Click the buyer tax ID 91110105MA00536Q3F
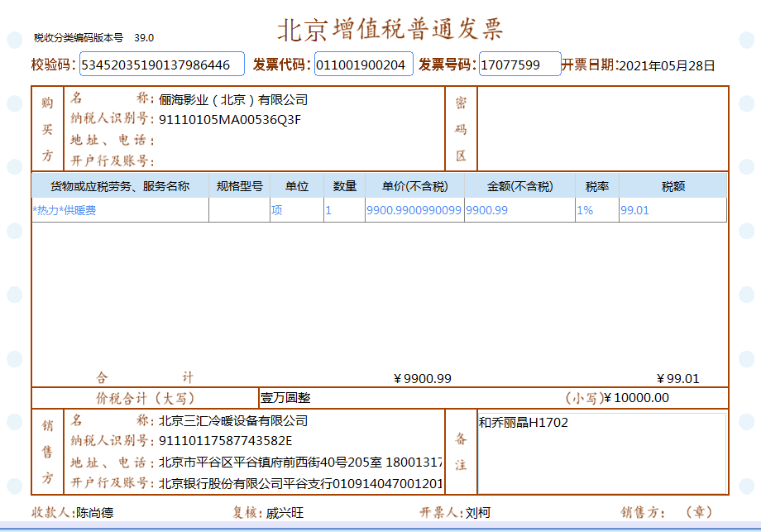Viewport: 761px width, 532px height. (x=230, y=120)
